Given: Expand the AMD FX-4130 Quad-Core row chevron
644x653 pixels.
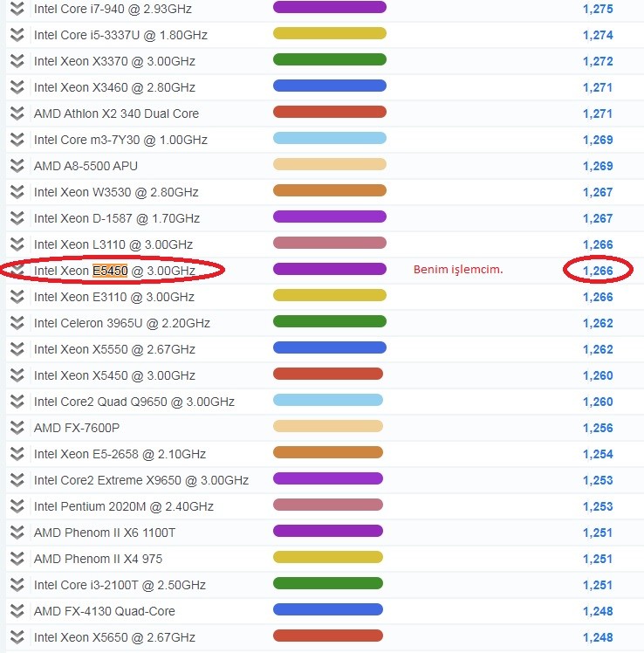Looking at the screenshot, I should pyautogui.click(x=17, y=611).
